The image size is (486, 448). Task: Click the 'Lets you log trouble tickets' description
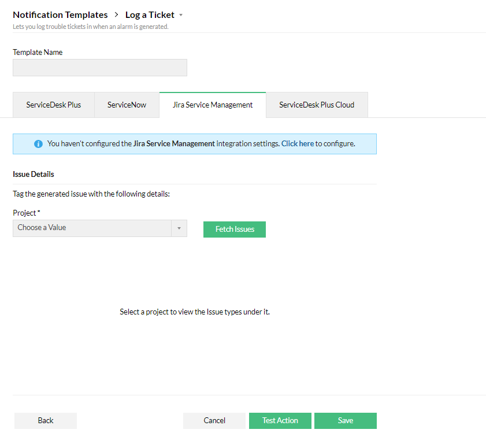91,27
